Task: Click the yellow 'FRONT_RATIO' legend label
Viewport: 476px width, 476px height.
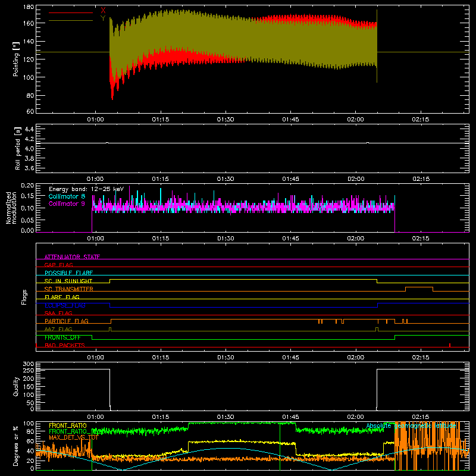Action: tap(68, 425)
